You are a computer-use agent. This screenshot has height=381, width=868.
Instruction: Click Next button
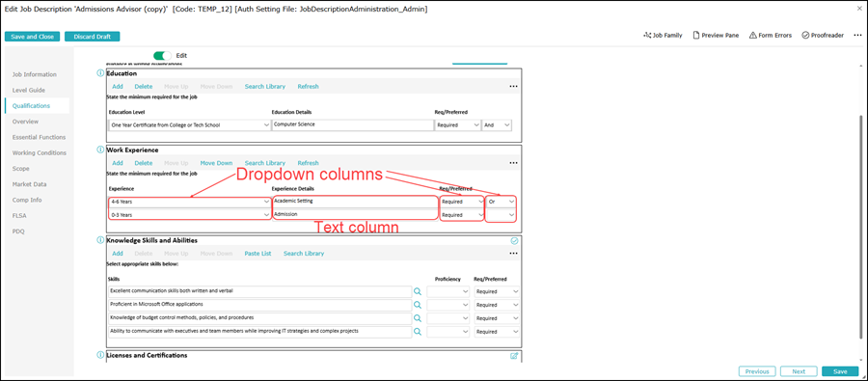(x=799, y=371)
